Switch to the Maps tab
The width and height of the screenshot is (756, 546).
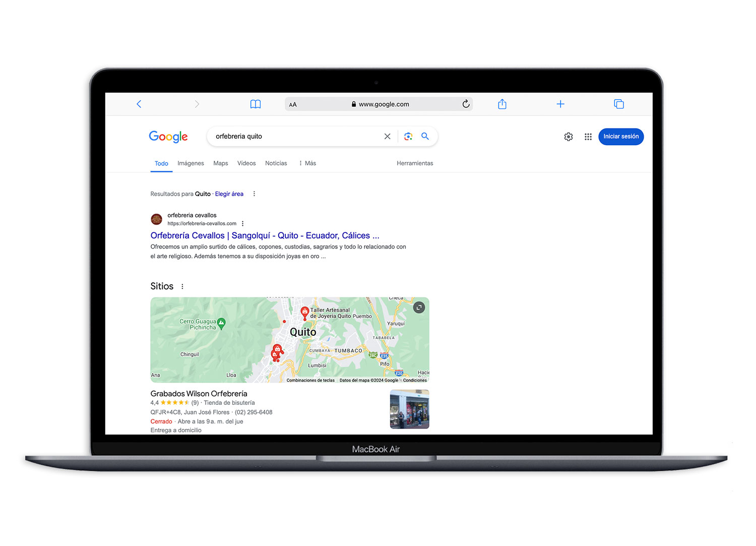coord(221,163)
